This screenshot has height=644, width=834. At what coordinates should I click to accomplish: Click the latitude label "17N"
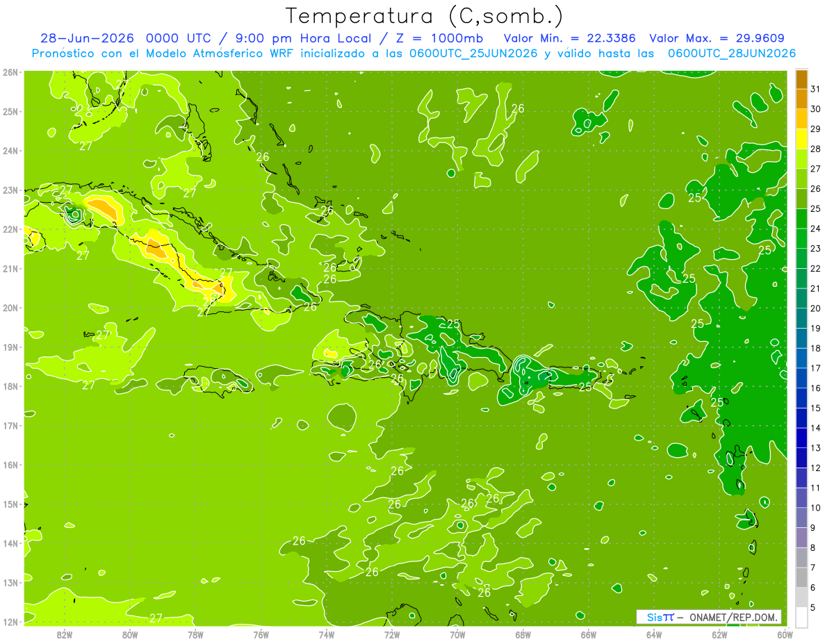click(10, 425)
